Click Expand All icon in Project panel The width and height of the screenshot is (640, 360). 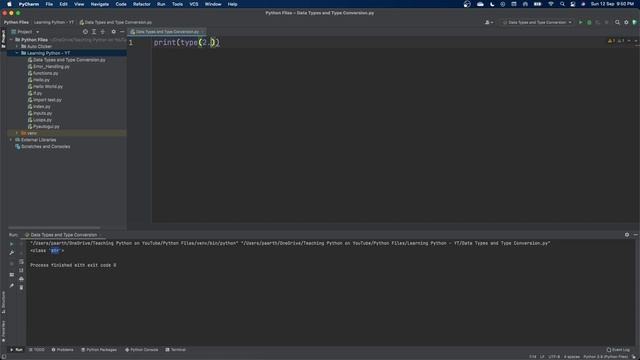pos(94,32)
